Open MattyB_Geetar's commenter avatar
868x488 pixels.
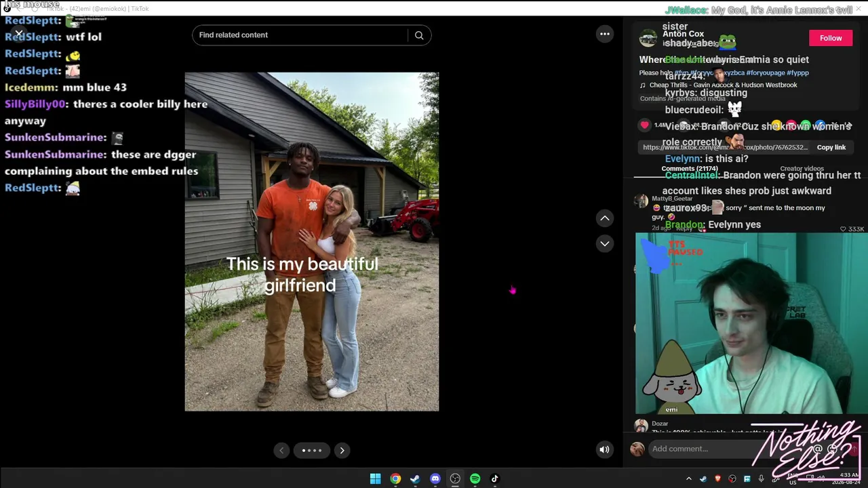(x=641, y=201)
